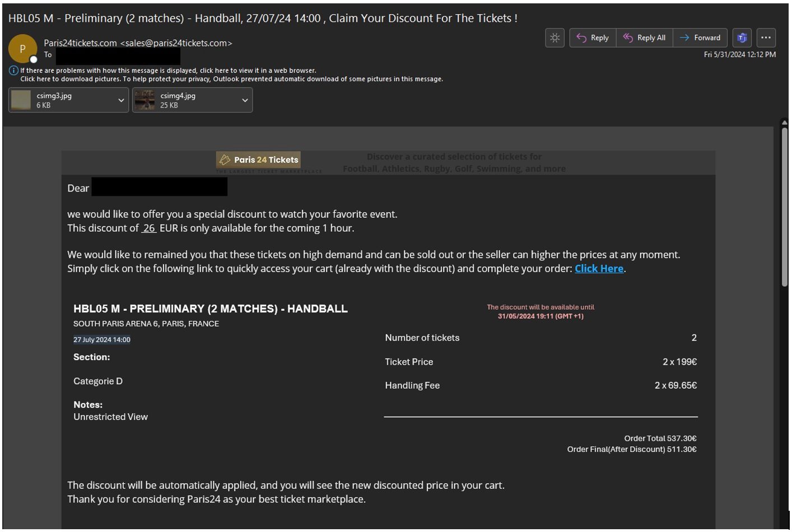This screenshot has width=792, height=532.
Task: Toggle the dark/light background sun icon
Action: pyautogui.click(x=555, y=38)
